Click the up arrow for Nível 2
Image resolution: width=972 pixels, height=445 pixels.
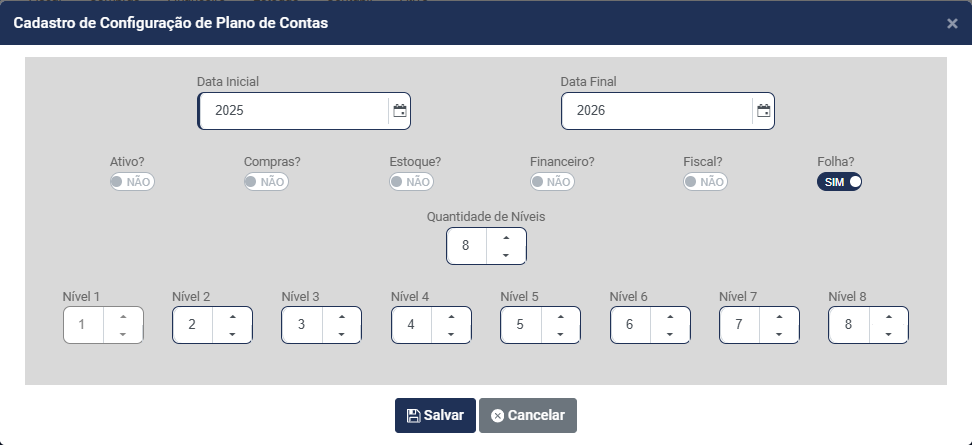(232, 316)
